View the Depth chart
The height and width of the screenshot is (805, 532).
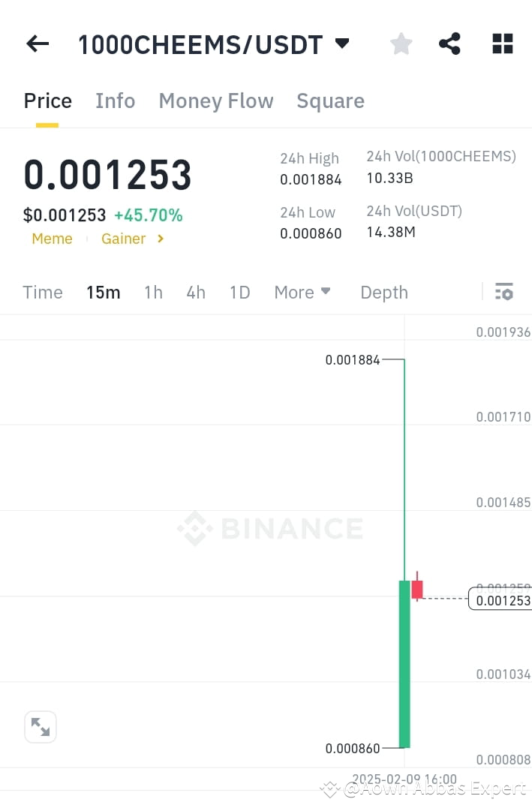click(x=384, y=293)
